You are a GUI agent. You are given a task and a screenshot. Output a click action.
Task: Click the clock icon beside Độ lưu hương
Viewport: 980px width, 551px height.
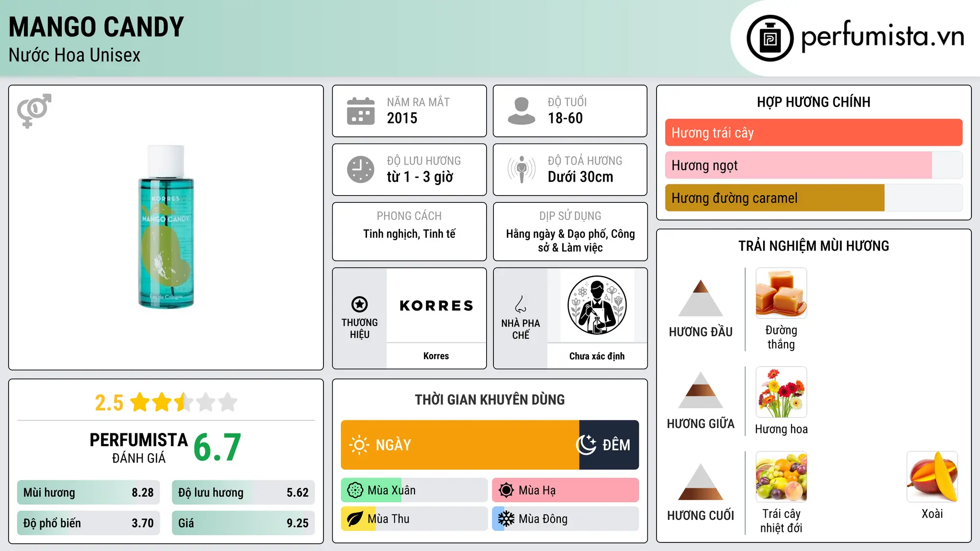(361, 169)
